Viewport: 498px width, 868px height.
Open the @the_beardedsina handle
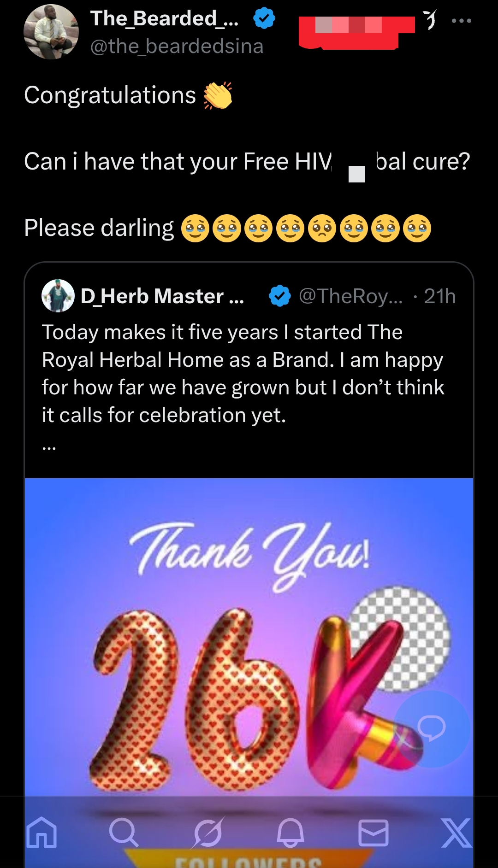[177, 47]
